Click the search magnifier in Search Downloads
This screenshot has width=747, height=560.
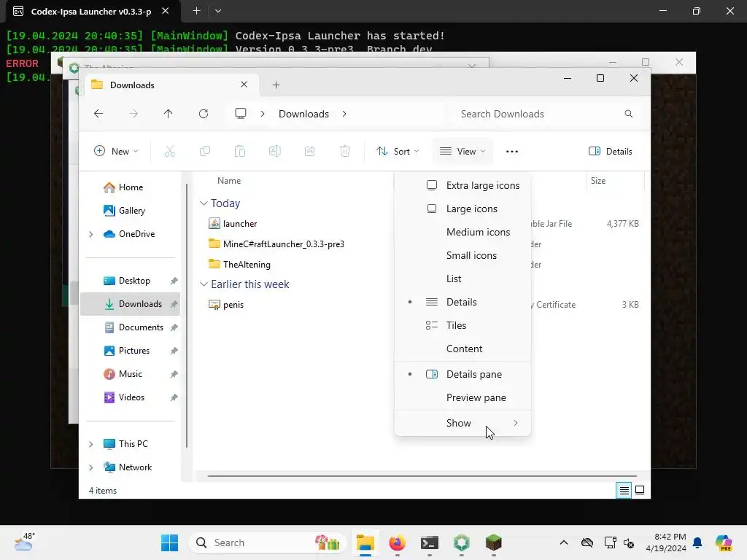click(629, 114)
